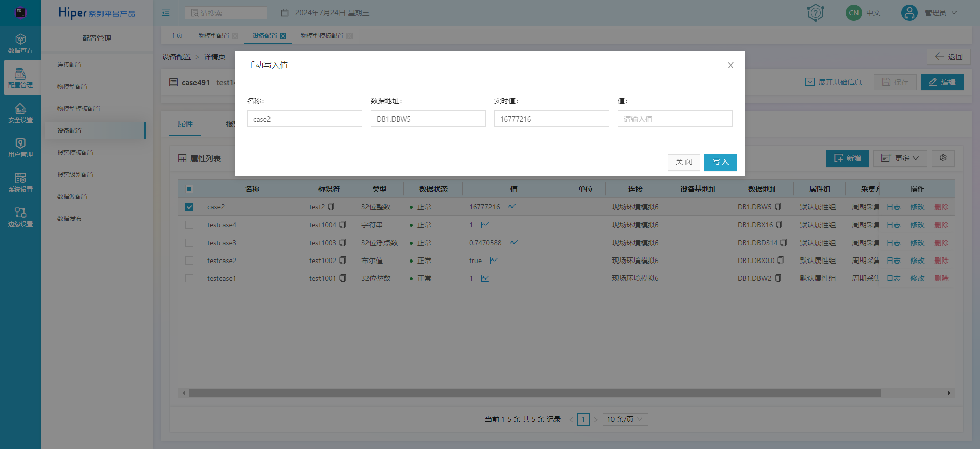The image size is (980, 449).
Task: Switch to the 物模型配置 tab
Action: click(x=214, y=36)
